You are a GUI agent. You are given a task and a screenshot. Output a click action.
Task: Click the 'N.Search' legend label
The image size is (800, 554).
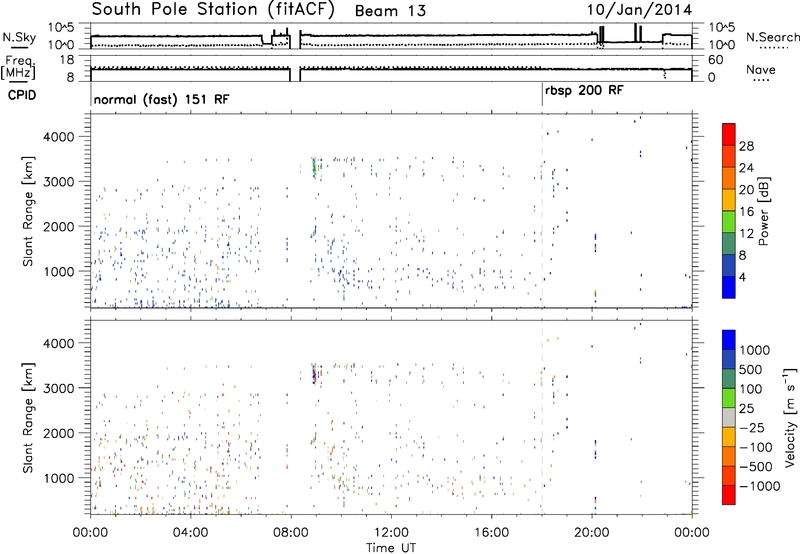click(x=772, y=37)
